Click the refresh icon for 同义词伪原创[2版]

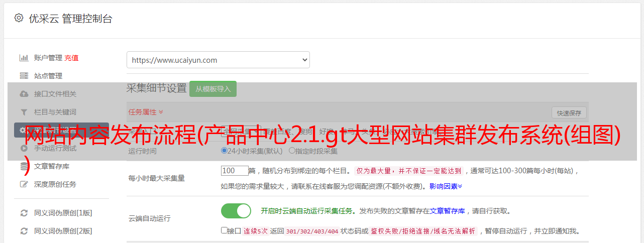[24, 231]
